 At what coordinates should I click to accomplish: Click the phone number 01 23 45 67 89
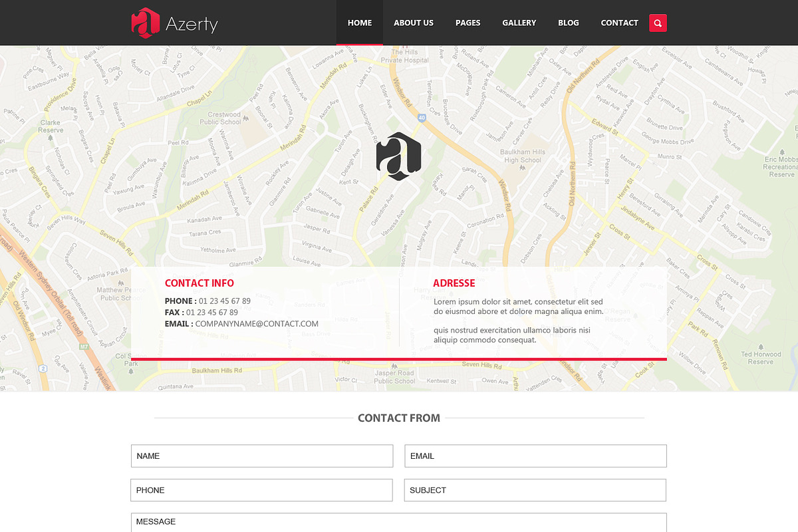[x=225, y=301]
